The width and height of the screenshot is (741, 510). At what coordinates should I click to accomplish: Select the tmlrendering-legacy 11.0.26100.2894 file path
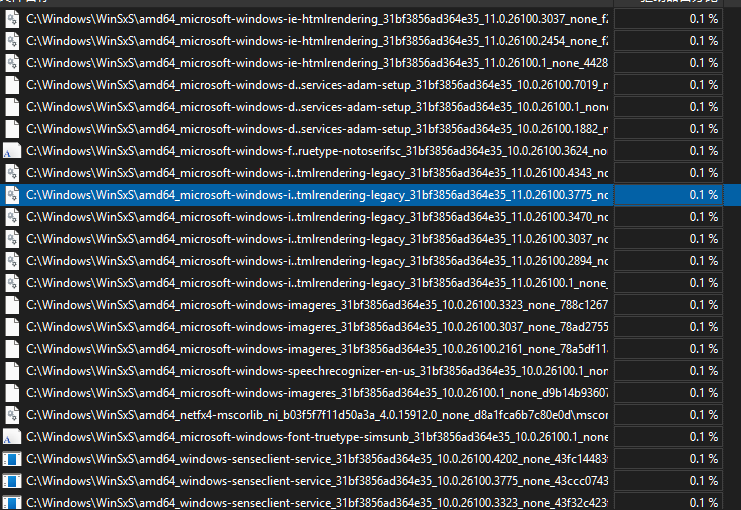click(x=316, y=260)
